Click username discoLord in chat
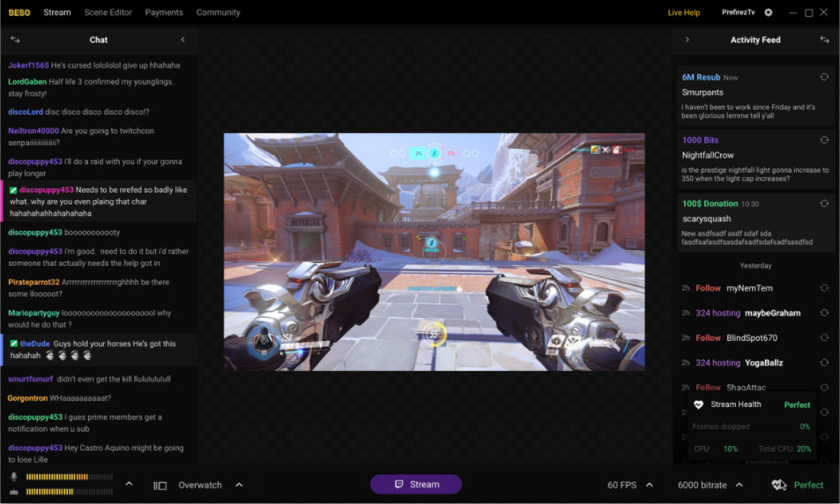 point(26,112)
